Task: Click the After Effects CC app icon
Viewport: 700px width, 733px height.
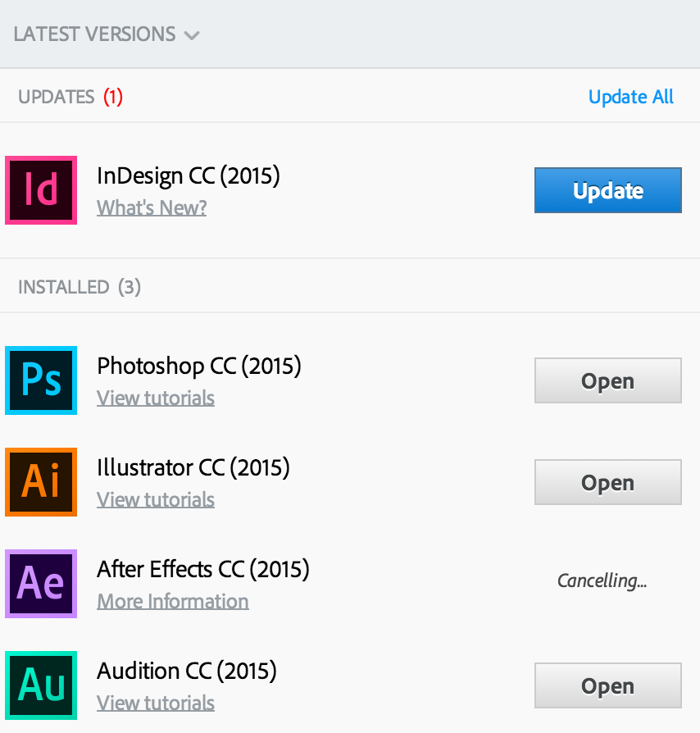Action: pyautogui.click(x=41, y=584)
